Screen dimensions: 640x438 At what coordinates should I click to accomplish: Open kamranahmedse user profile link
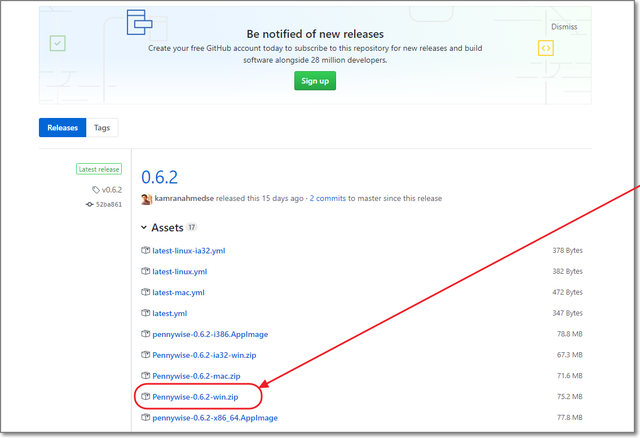[186, 199]
